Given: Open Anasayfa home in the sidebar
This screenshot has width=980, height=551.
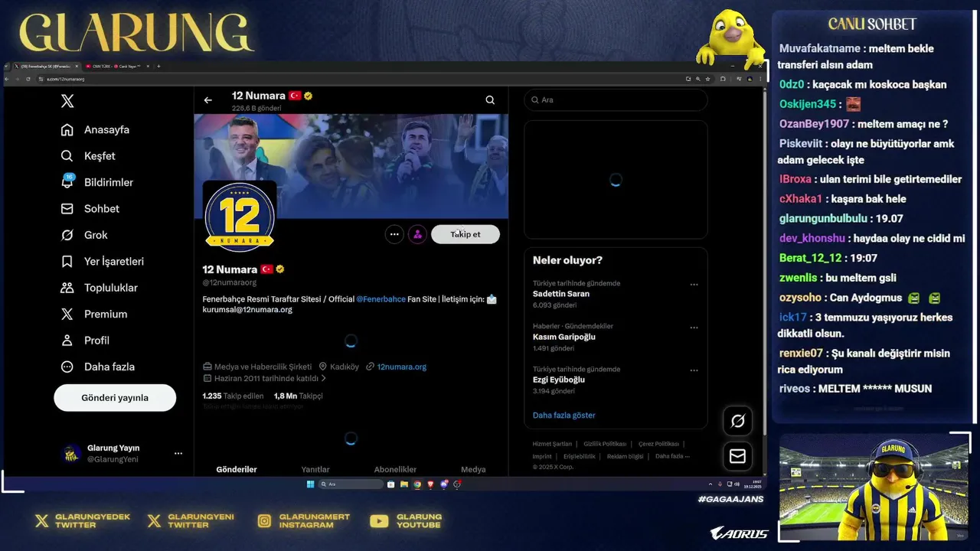Looking at the screenshot, I should click(x=96, y=129).
